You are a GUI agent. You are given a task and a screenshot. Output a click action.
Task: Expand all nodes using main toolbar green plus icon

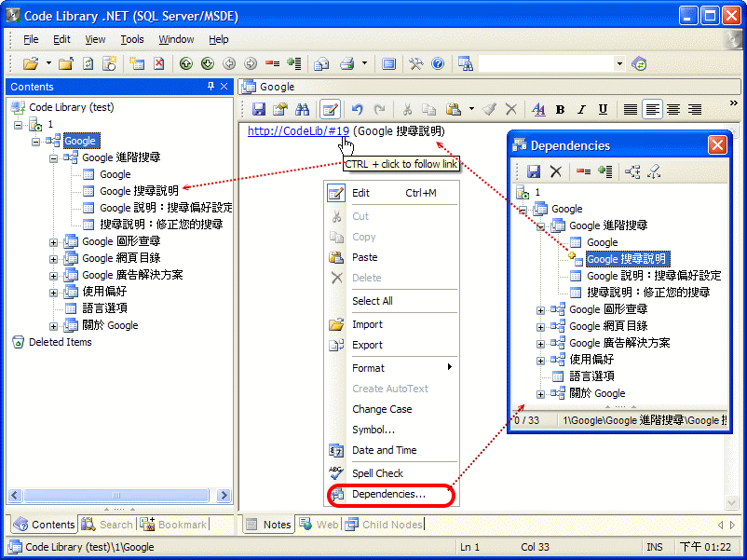294,63
